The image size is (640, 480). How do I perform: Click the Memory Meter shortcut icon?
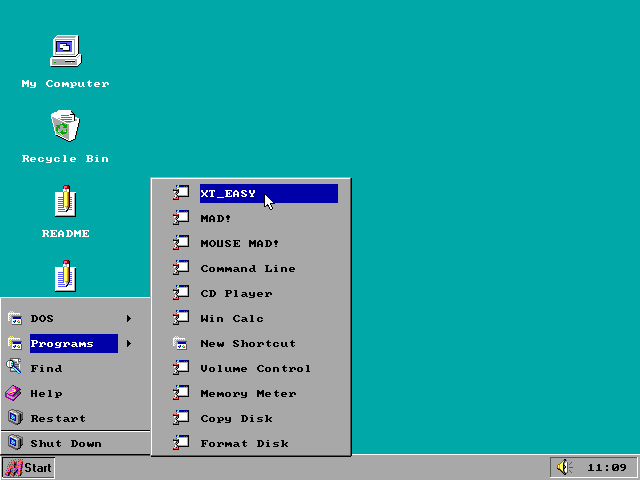coord(181,393)
